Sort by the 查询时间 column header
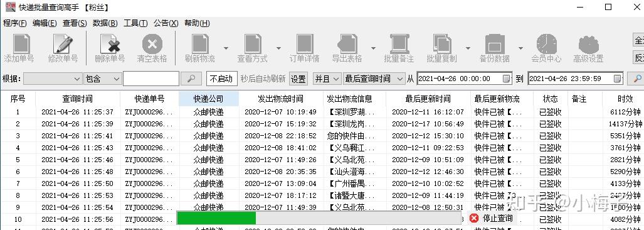 coord(78,99)
